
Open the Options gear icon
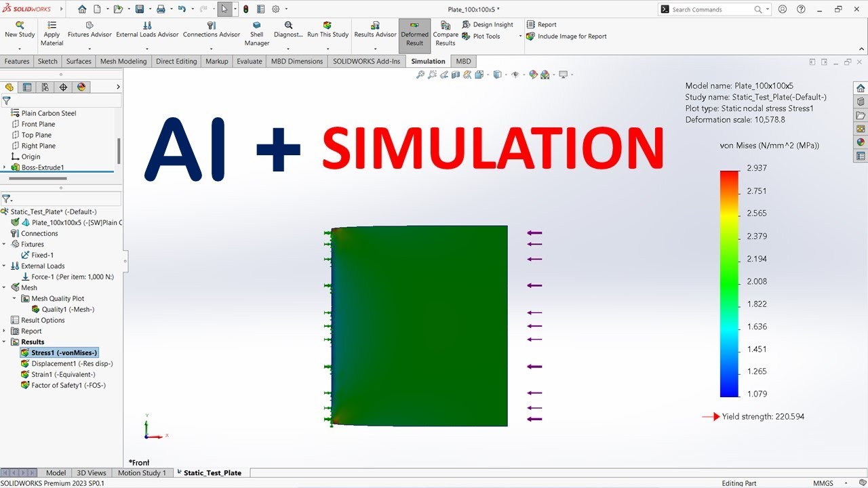coord(275,9)
